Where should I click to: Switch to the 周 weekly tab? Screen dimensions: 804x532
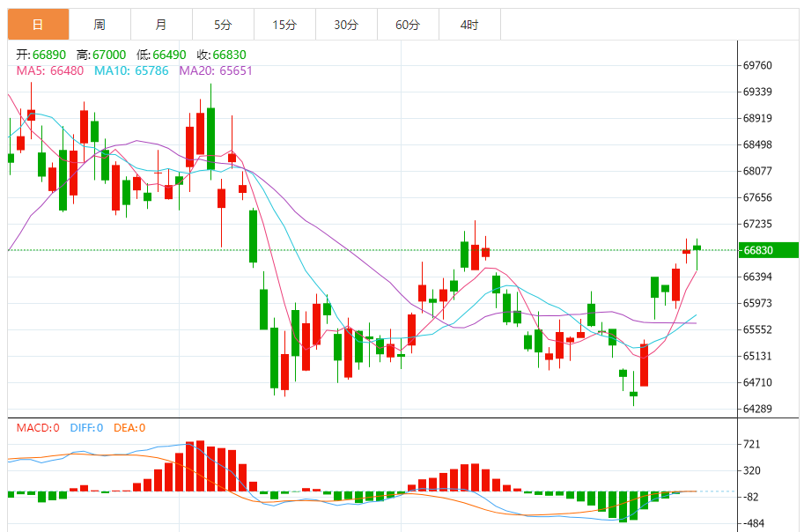(x=100, y=25)
